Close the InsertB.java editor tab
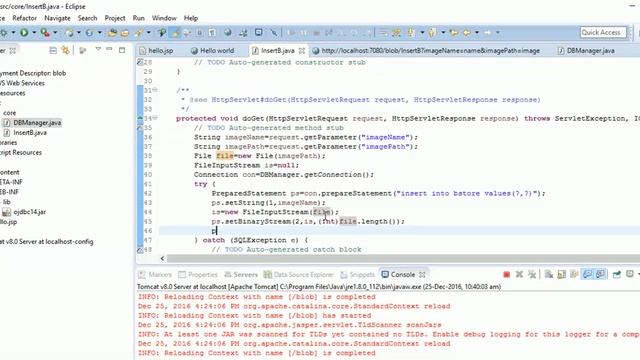Viewport: 640px width, 360px height. 302,51
